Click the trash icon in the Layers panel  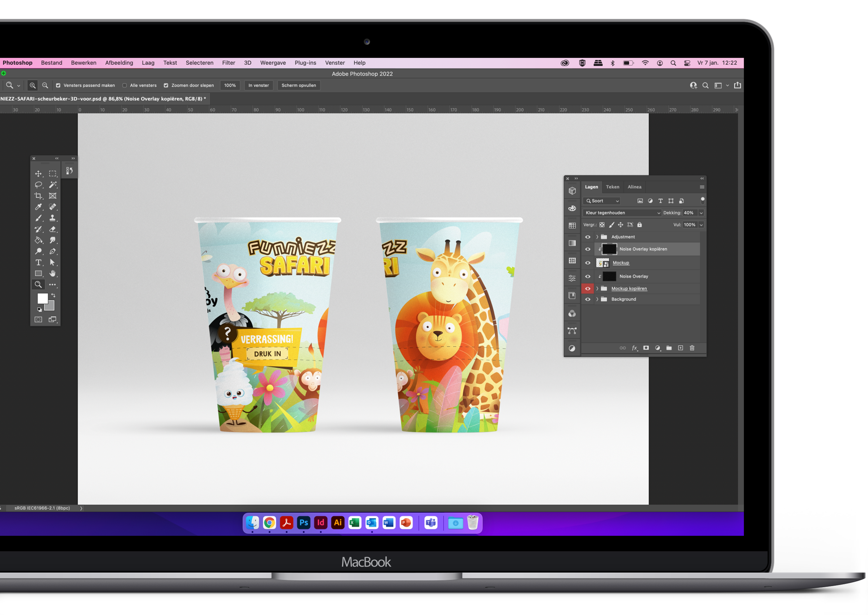point(692,348)
